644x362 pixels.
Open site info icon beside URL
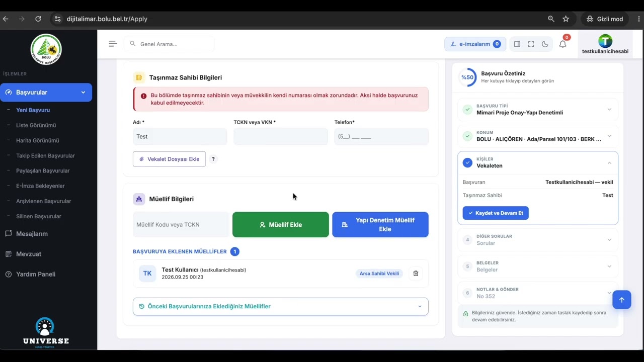57,19
